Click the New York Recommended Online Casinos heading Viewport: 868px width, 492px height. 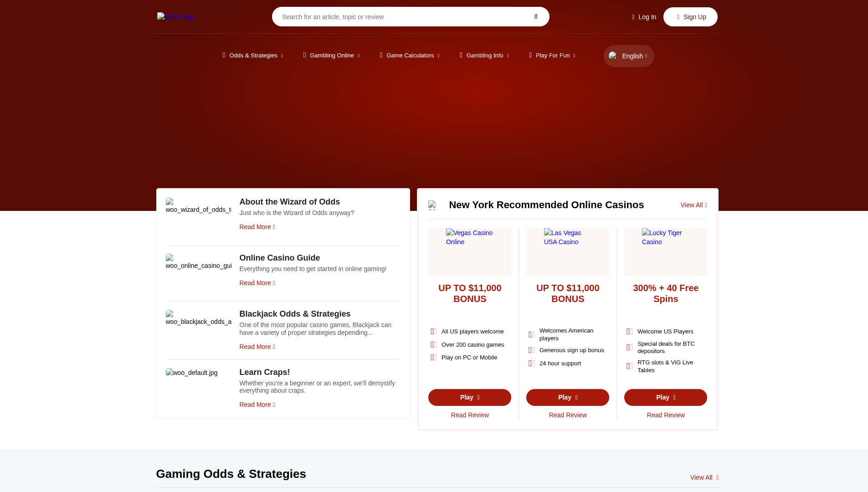[x=547, y=205]
